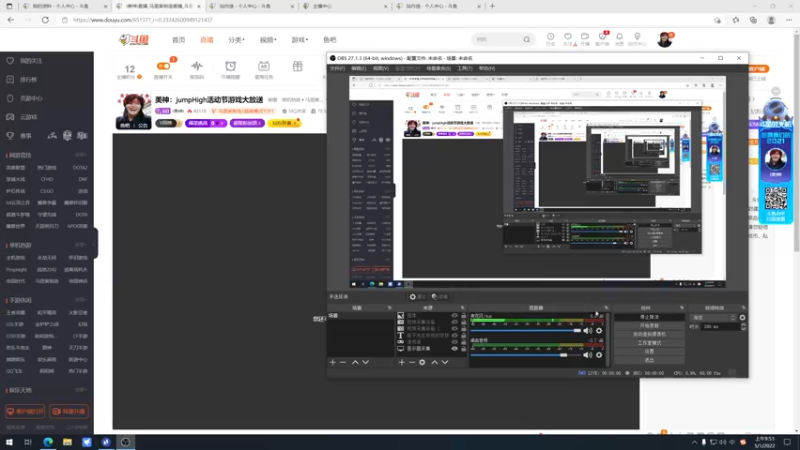Adjust the transition duration stepper arrows
This screenshot has height=450, width=800.
743,327
